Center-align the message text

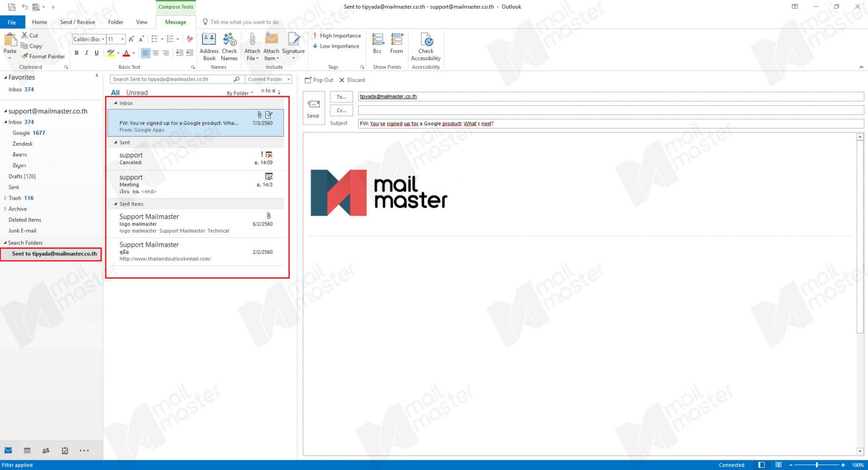click(156, 53)
